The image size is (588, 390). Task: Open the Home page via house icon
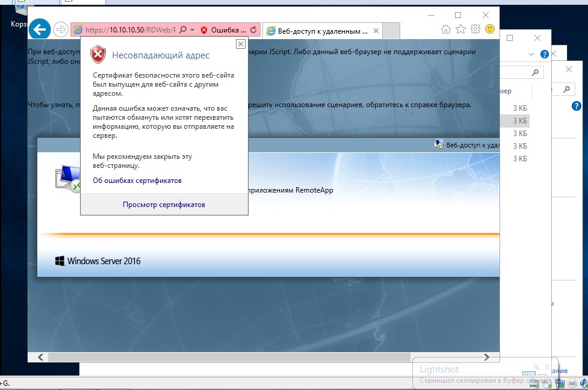(445, 29)
